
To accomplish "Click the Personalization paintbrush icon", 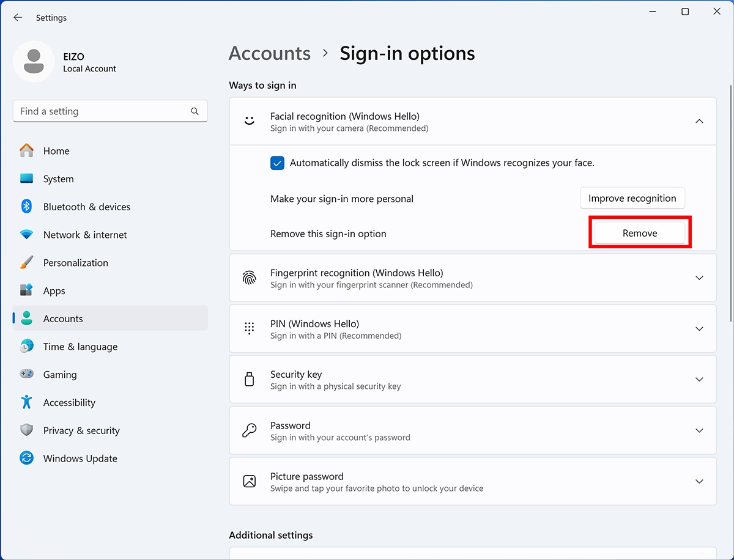I will point(26,263).
